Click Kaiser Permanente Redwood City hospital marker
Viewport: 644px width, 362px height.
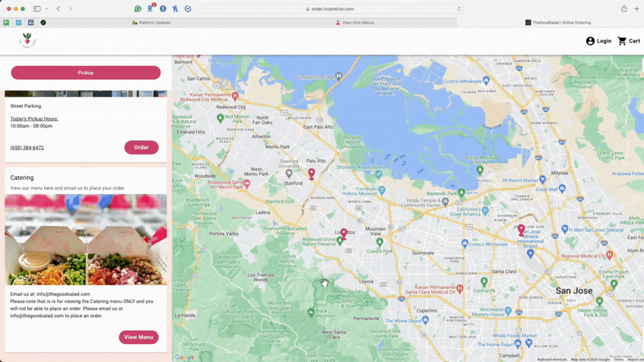tap(235, 96)
